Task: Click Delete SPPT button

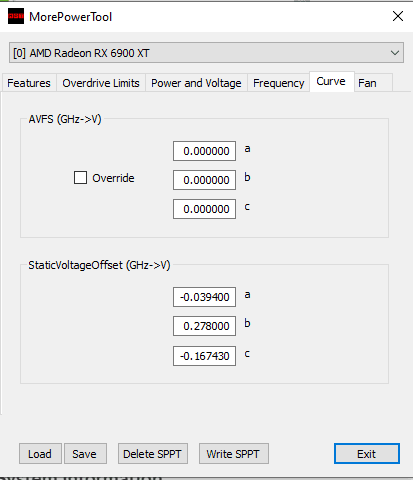Action: pos(153,454)
